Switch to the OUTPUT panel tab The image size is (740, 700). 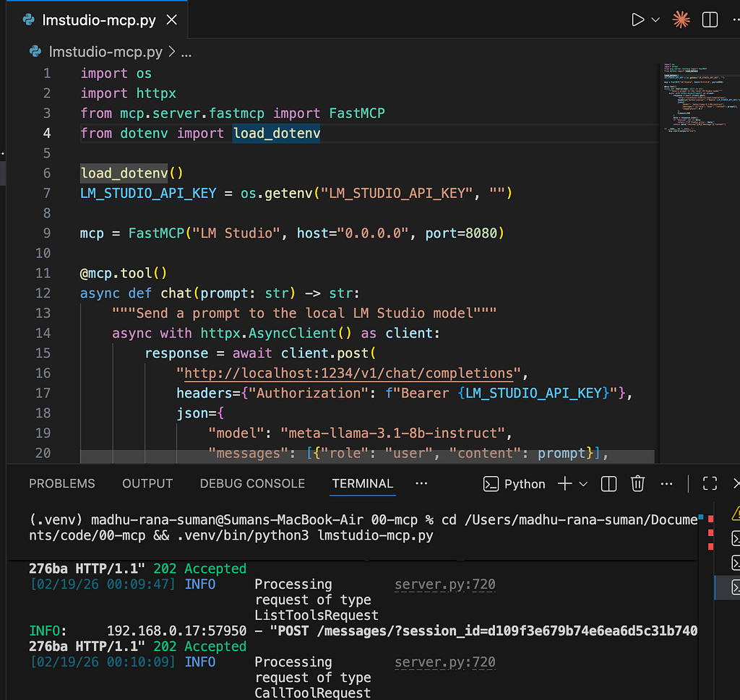(147, 483)
